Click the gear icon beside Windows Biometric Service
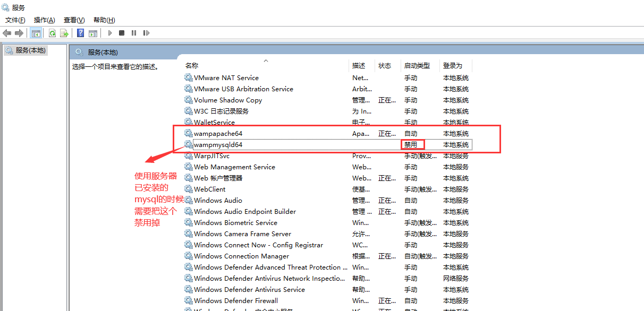This screenshot has width=644, height=311. (x=189, y=222)
